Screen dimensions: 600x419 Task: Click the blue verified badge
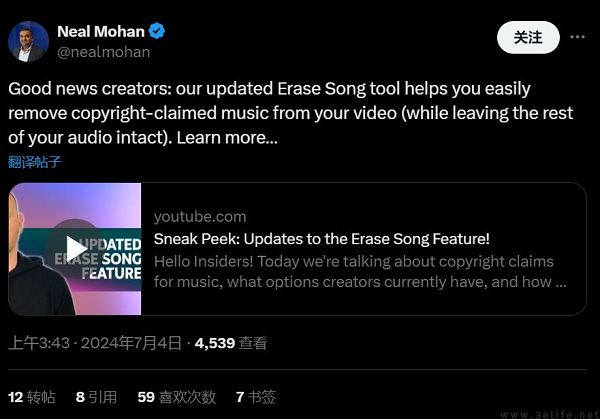157,32
